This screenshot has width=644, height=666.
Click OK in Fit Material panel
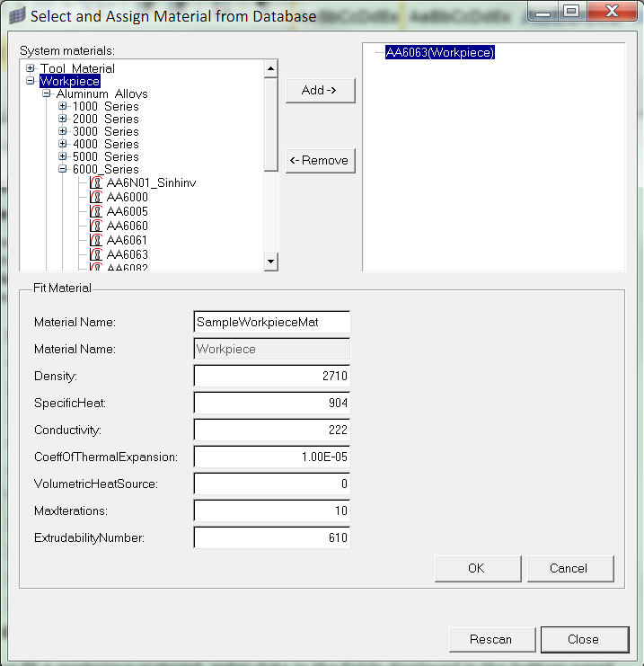point(476,568)
